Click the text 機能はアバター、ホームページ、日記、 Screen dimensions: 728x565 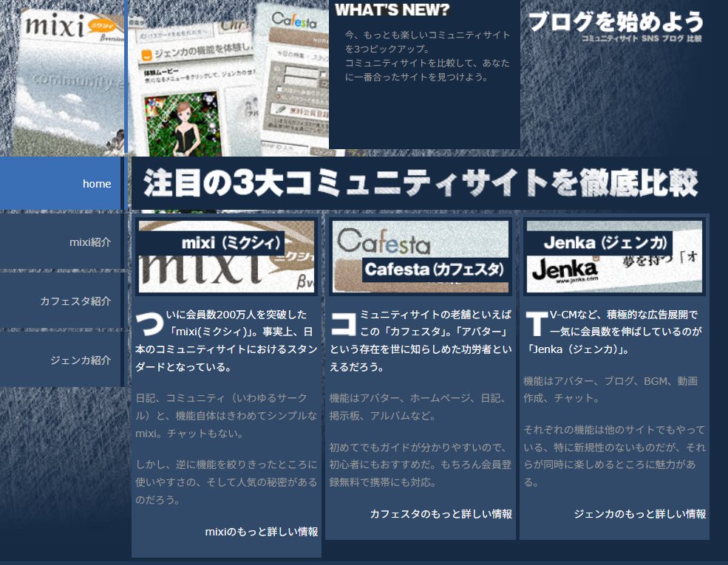point(418,397)
